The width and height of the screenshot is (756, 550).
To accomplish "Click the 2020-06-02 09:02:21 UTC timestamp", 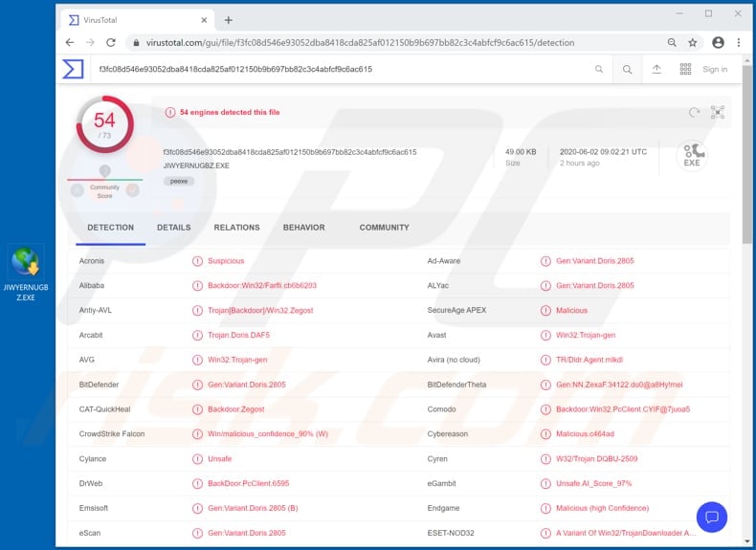I will coord(603,152).
